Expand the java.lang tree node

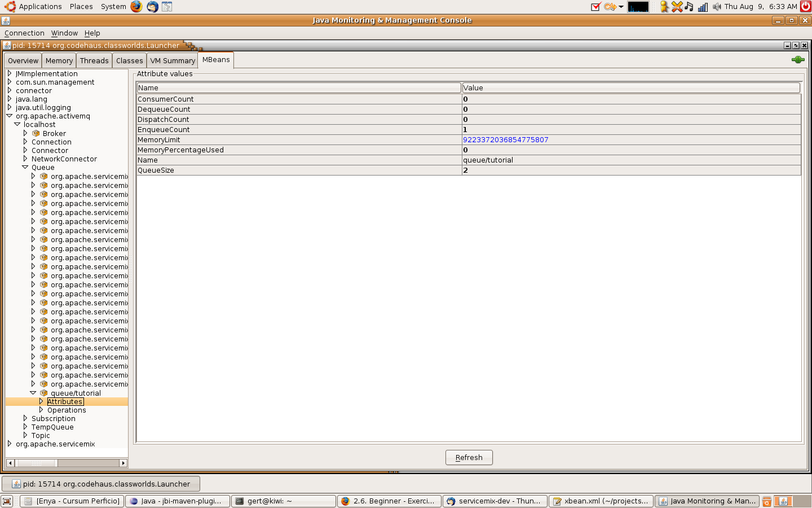10,99
